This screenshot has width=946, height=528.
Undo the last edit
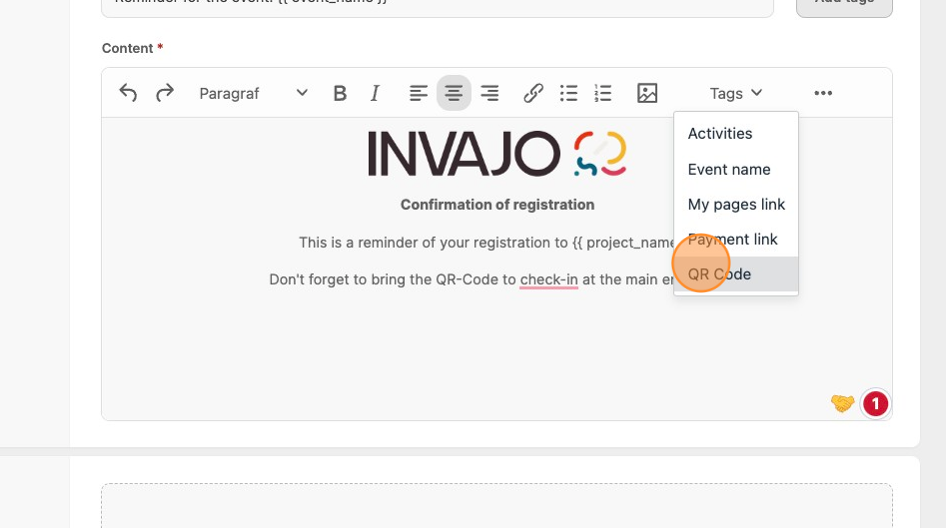(x=128, y=93)
